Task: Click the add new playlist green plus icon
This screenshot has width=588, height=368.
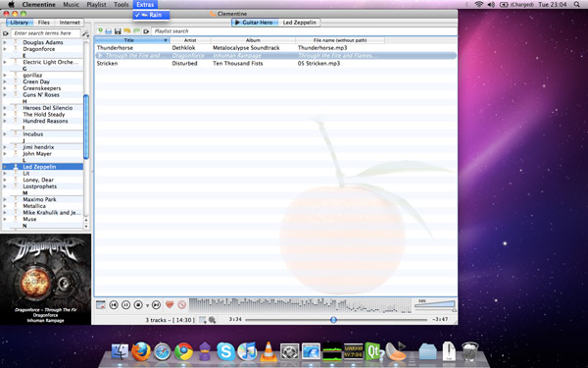Action: tap(100, 30)
